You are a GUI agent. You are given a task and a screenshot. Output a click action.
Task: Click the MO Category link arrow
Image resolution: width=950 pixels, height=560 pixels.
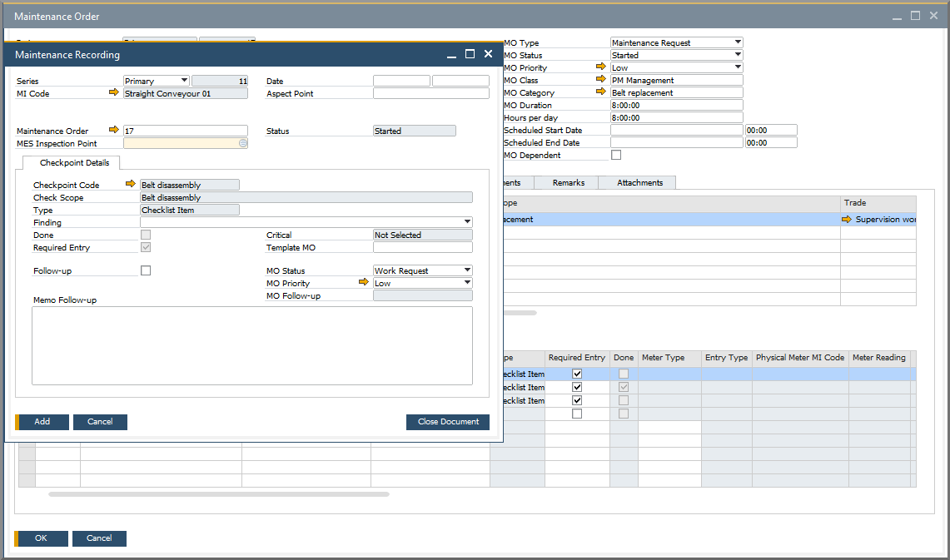(601, 92)
